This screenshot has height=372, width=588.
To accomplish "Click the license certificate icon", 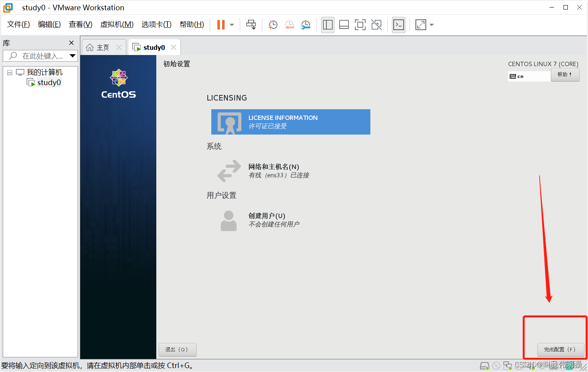I will [230, 123].
